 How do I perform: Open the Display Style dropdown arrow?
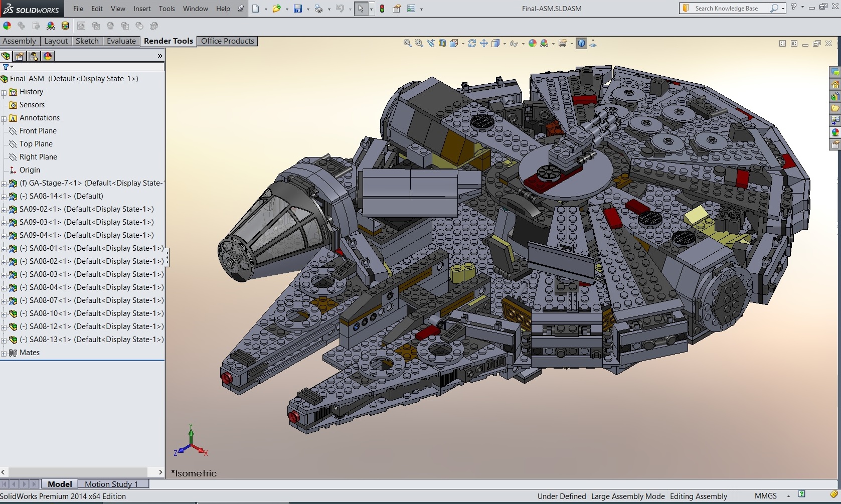(x=504, y=44)
